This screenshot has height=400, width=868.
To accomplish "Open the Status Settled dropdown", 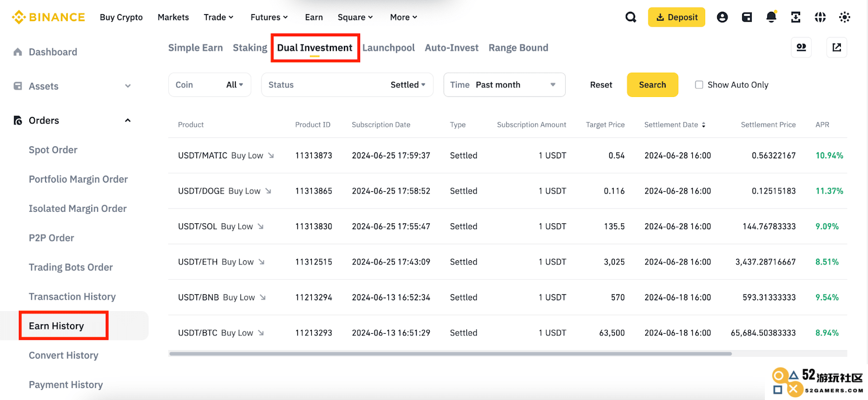I will tap(347, 85).
